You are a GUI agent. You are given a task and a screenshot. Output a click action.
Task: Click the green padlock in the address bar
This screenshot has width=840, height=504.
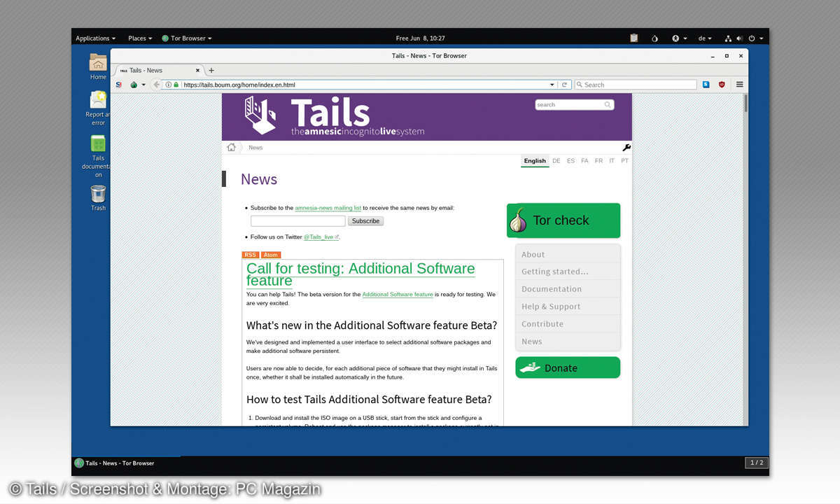click(x=176, y=85)
